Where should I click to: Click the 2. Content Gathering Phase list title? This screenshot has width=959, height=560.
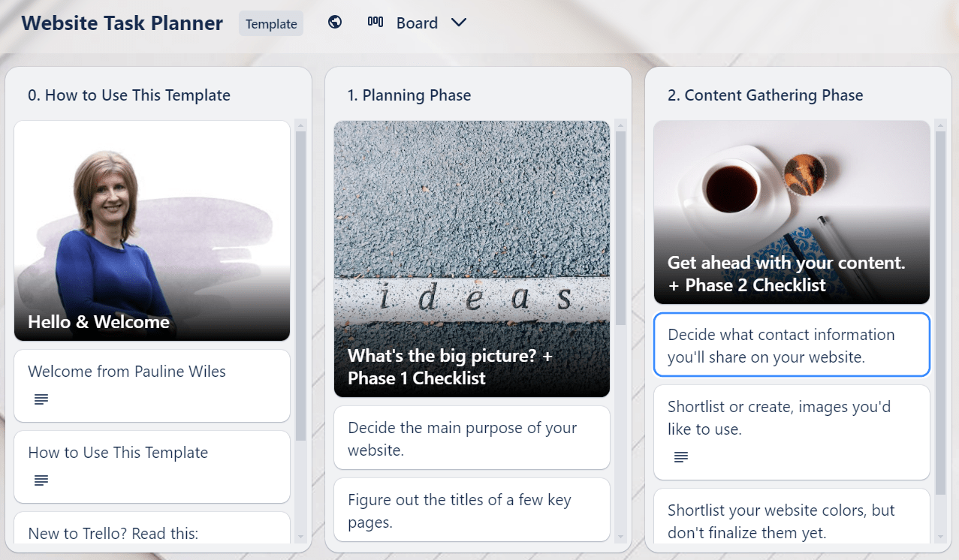click(765, 95)
